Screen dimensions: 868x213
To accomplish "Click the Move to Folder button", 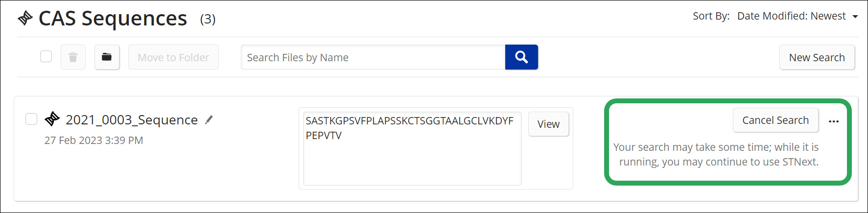I will click(x=173, y=57).
